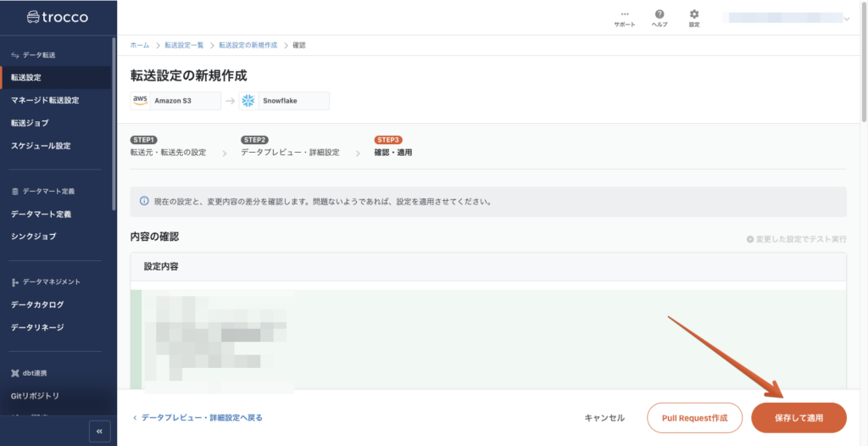This screenshot has width=868, height=446.
Task: Click the Amazon S3 source icon
Action: pyautogui.click(x=140, y=101)
